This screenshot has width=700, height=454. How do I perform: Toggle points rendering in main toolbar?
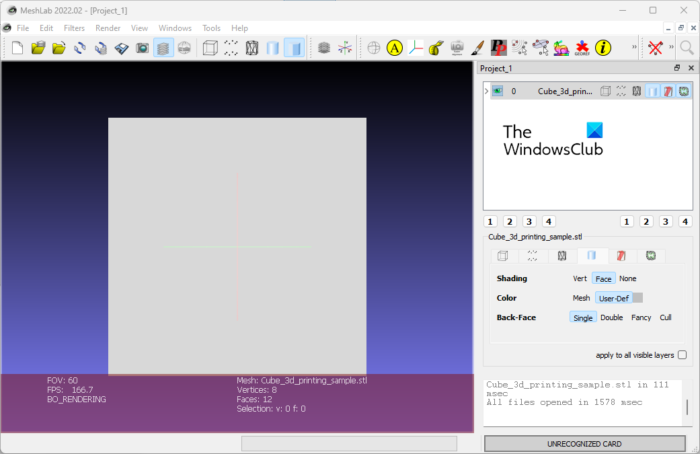click(x=231, y=48)
